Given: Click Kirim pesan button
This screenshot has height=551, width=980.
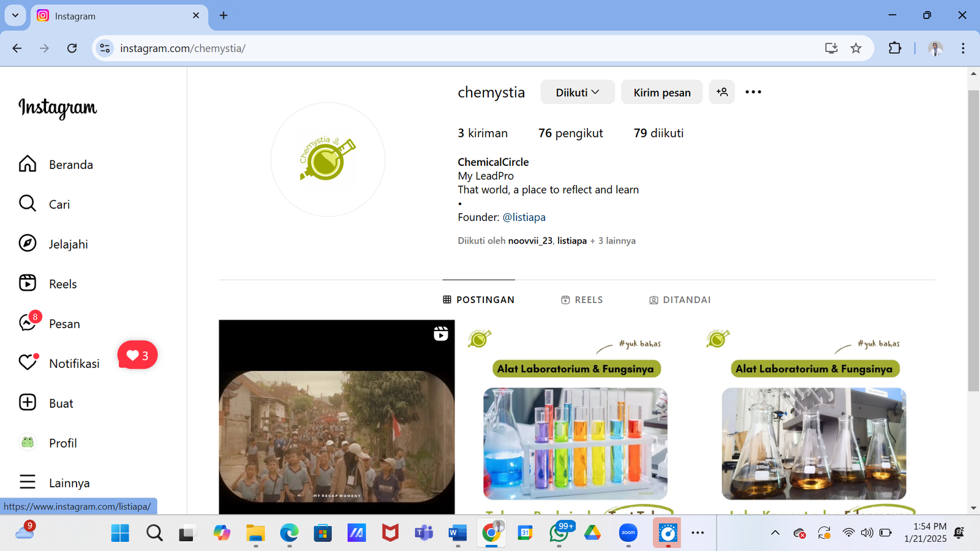Looking at the screenshot, I should click(x=661, y=92).
